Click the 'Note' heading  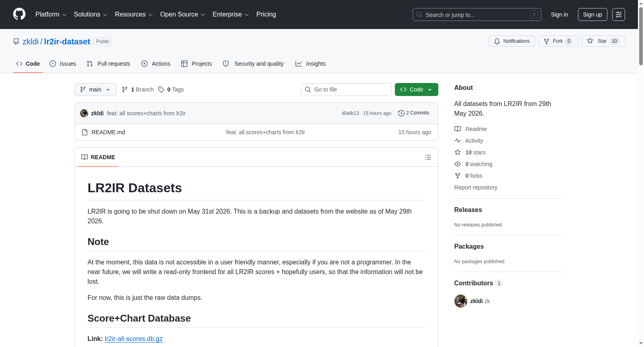pos(98,242)
